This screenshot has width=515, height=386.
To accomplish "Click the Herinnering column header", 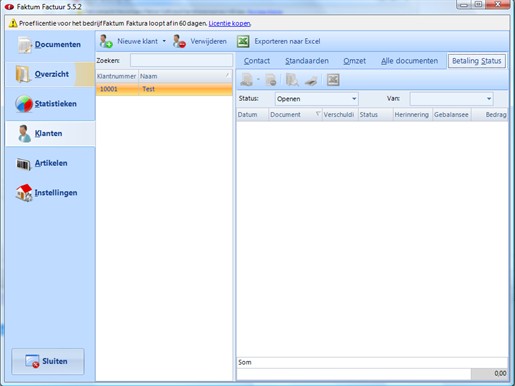I will 413,115.
